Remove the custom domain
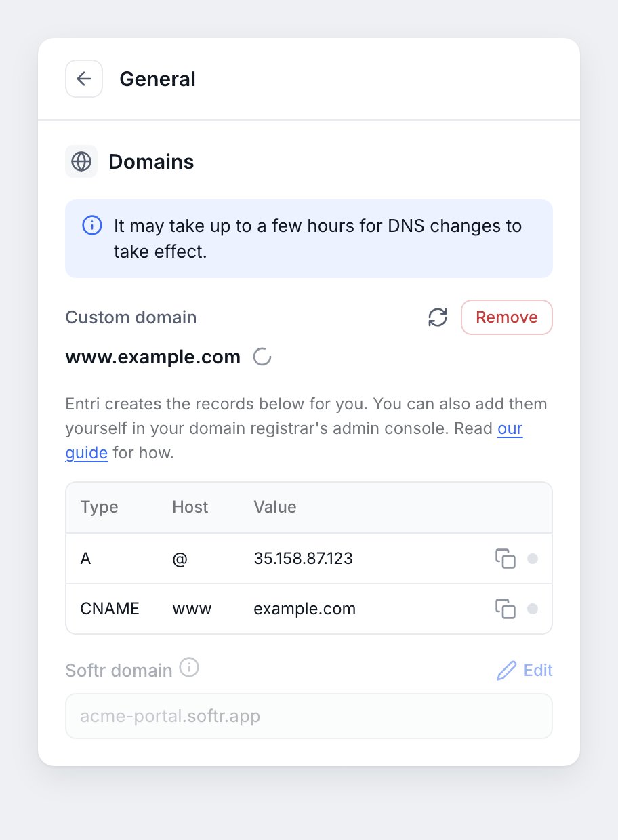The height and width of the screenshot is (840, 618). (507, 317)
